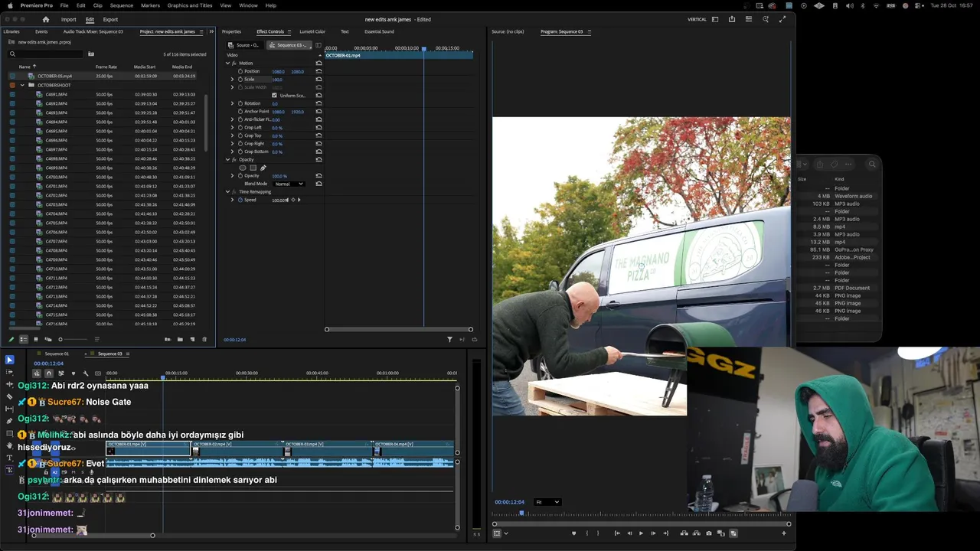This screenshot has height=551, width=980.
Task: Add a marker in the Program Monitor
Action: pyautogui.click(x=573, y=533)
